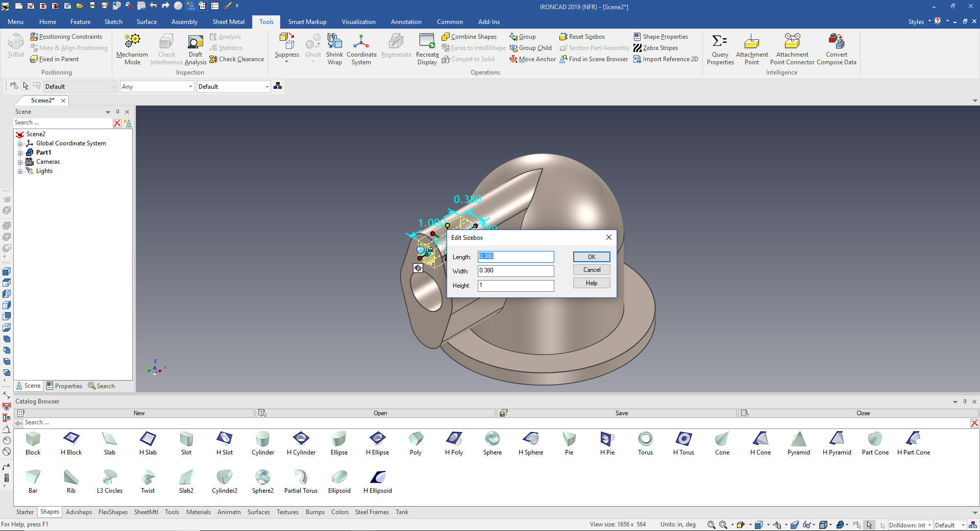This screenshot has height=531, width=980.
Task: Click Import Reference 2D
Action: [x=666, y=59]
